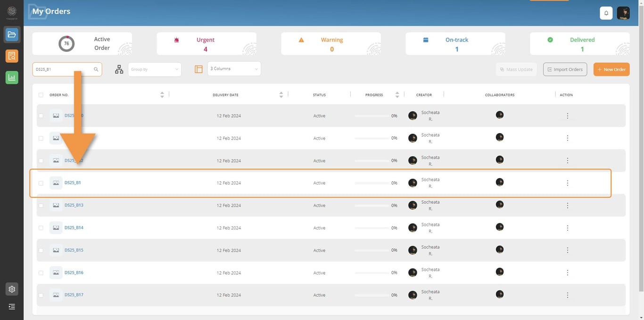
Task: Open order link DS25_B16
Action: 74,272
